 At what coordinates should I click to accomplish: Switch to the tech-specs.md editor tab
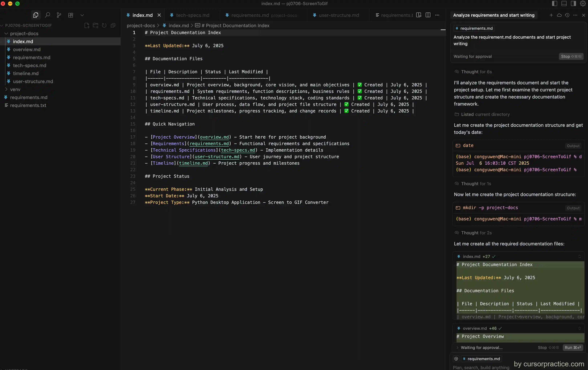pos(192,15)
